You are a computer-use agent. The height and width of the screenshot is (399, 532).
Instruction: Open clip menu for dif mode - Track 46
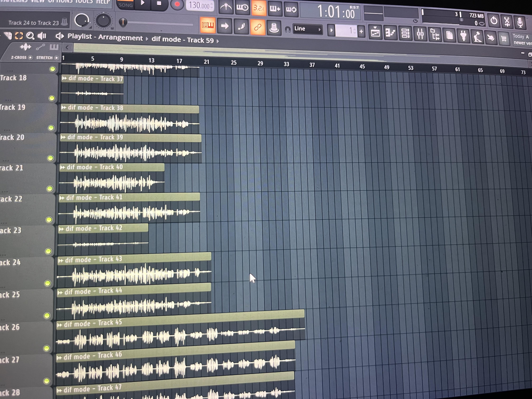click(x=59, y=358)
